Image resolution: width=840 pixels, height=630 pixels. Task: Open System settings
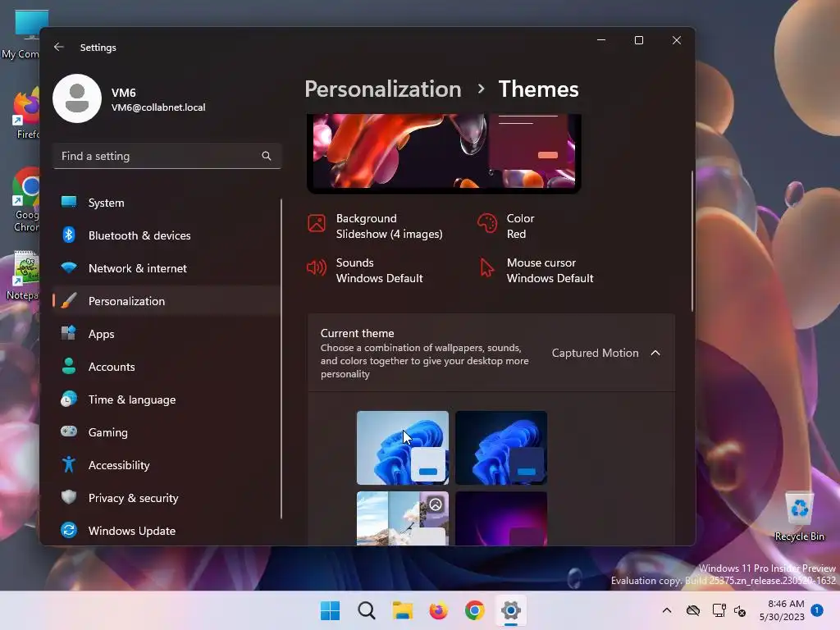pyautogui.click(x=166, y=203)
